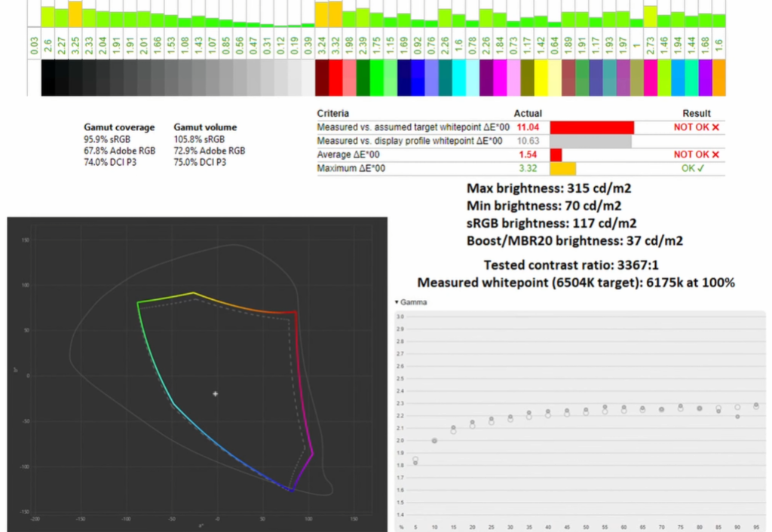
Task: Click the Result column header
Action: tap(695, 114)
